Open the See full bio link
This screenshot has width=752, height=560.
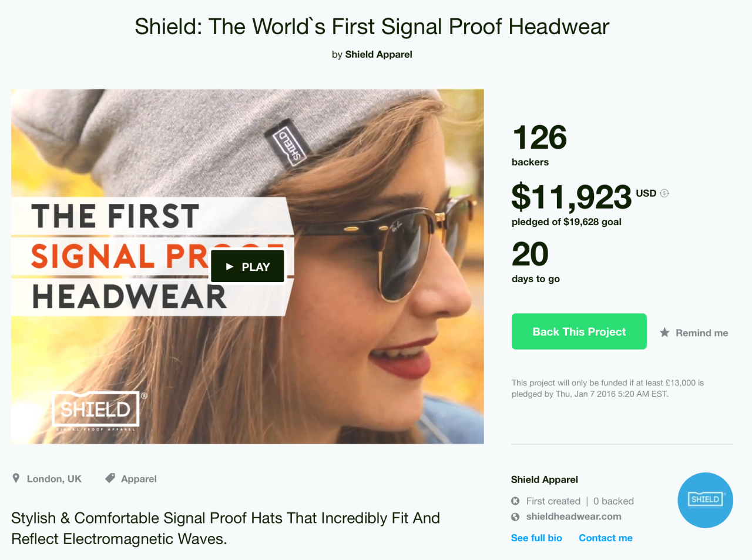(536, 538)
